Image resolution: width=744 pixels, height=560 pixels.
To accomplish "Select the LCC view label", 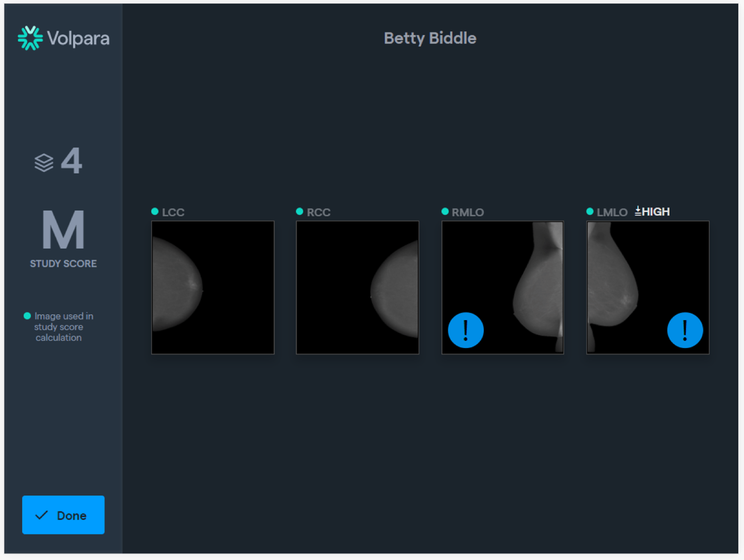I will point(174,212).
